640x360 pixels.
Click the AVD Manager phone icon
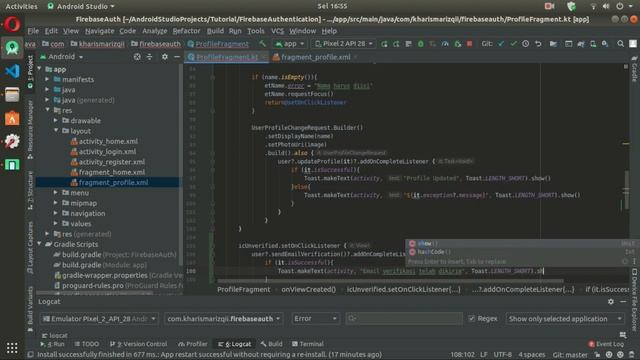pos(593,44)
